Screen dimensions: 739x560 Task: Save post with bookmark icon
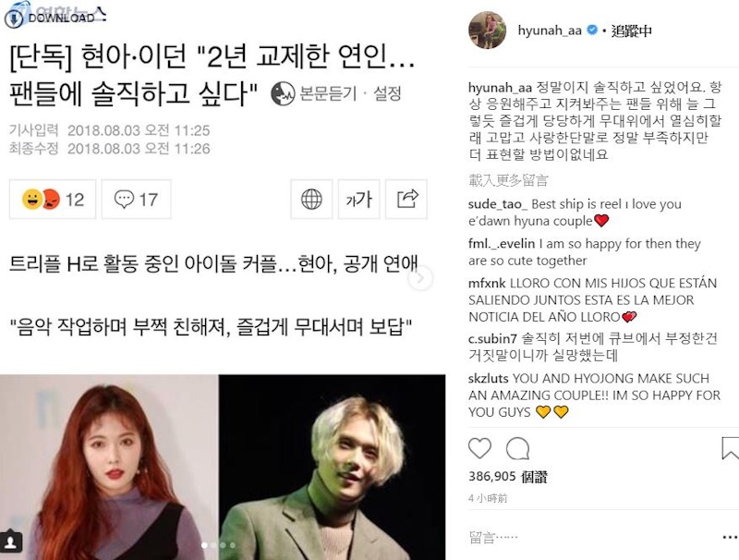(x=730, y=448)
